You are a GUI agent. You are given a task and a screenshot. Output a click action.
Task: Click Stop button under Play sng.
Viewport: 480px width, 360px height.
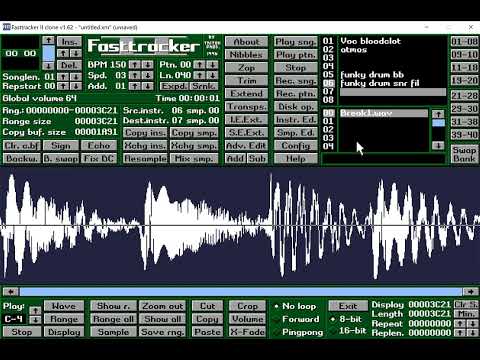(x=296, y=68)
